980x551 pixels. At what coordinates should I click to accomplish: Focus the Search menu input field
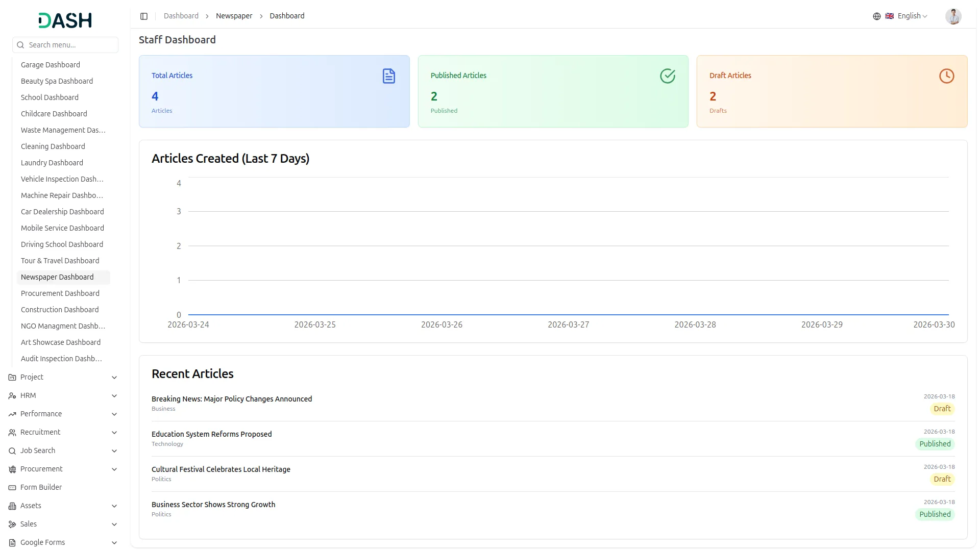pyautogui.click(x=70, y=45)
